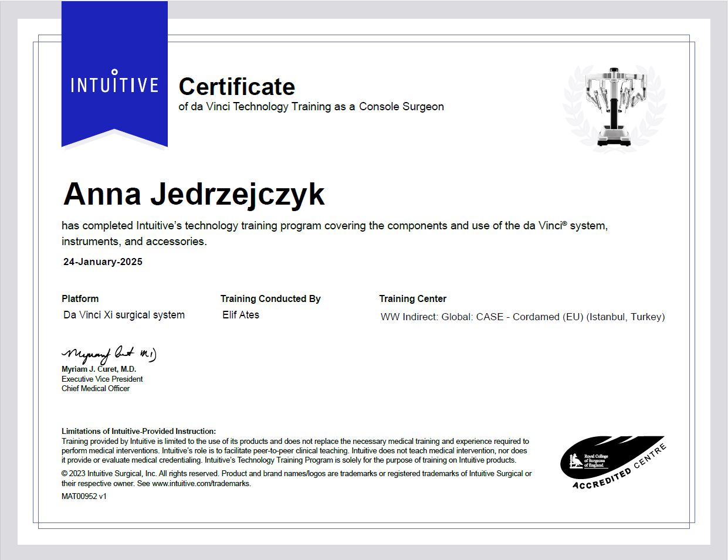728x560 pixels.
Task: Click the printed name 'Myriam J. Curet, M.D.'
Action: pos(99,369)
